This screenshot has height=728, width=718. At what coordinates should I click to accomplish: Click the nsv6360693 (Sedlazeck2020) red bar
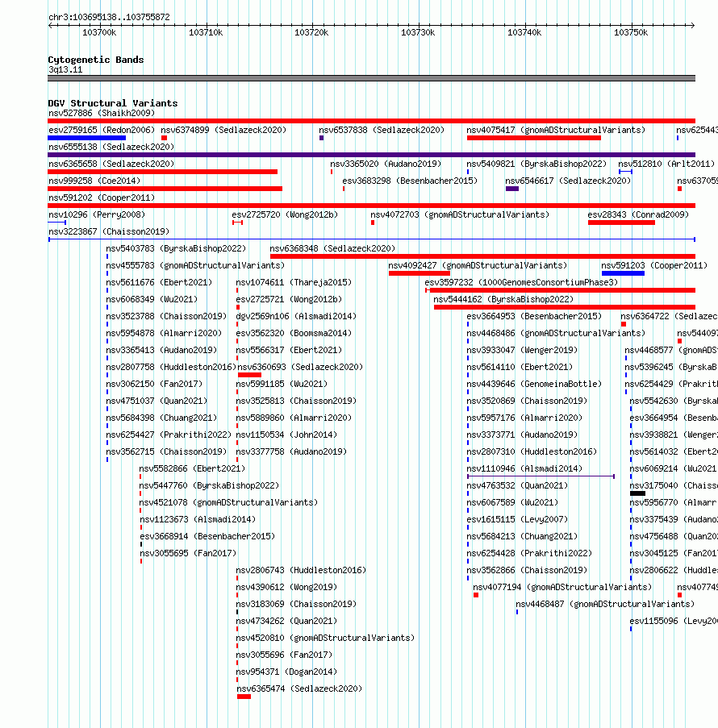249,375
